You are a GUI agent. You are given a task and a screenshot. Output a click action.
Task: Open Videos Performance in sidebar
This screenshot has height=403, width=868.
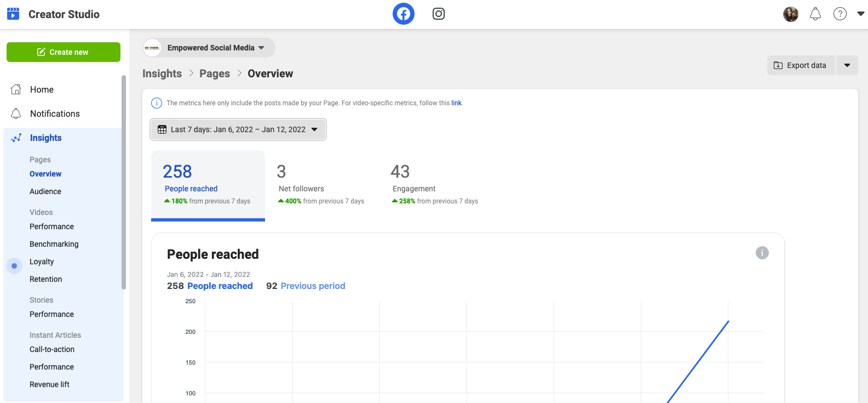click(x=51, y=226)
